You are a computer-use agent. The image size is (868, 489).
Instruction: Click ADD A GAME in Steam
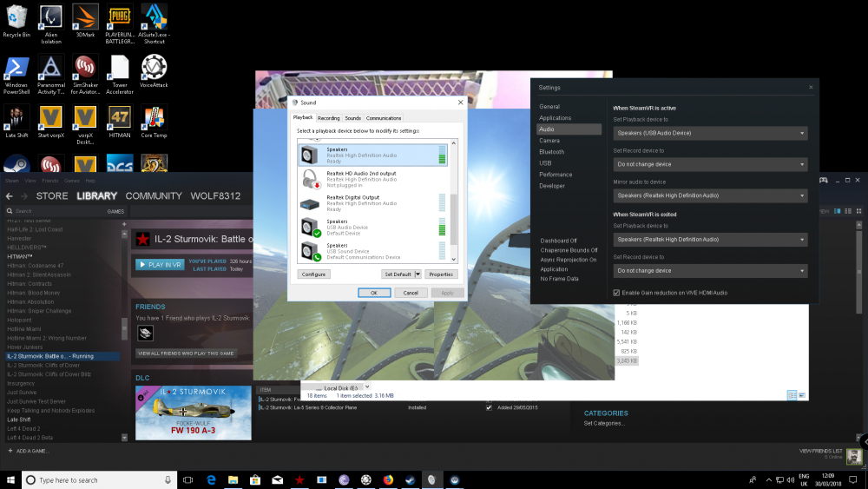point(29,451)
